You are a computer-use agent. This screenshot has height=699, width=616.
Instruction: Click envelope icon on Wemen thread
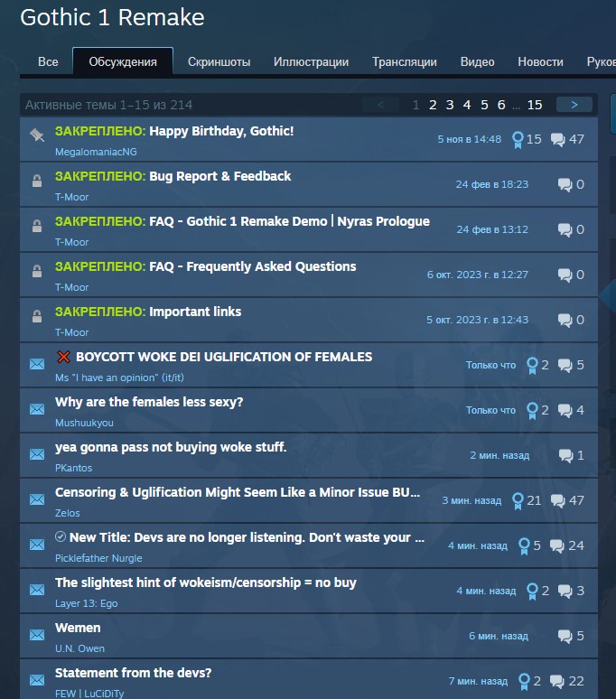click(x=37, y=635)
